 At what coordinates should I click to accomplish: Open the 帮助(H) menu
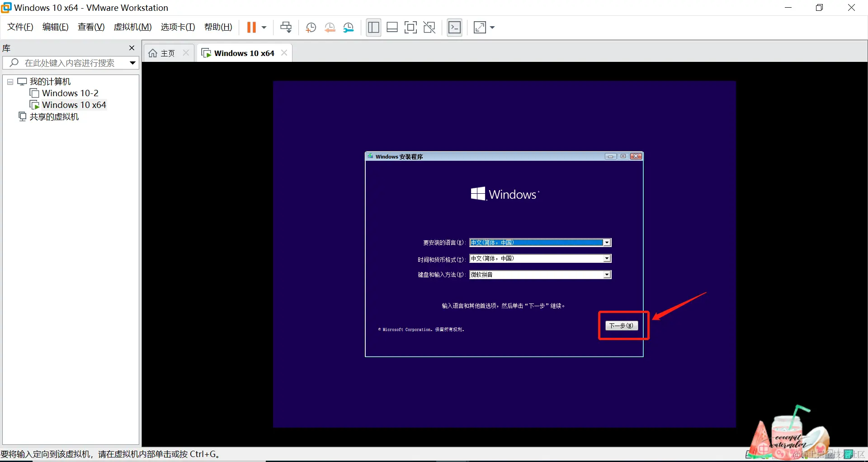pos(218,27)
